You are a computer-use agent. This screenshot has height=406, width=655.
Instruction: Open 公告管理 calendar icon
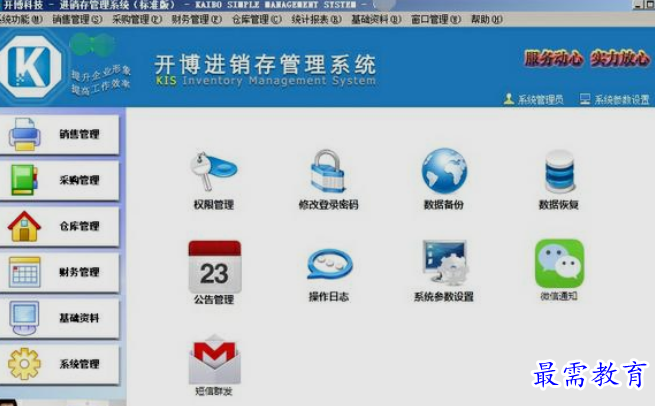click(215, 266)
